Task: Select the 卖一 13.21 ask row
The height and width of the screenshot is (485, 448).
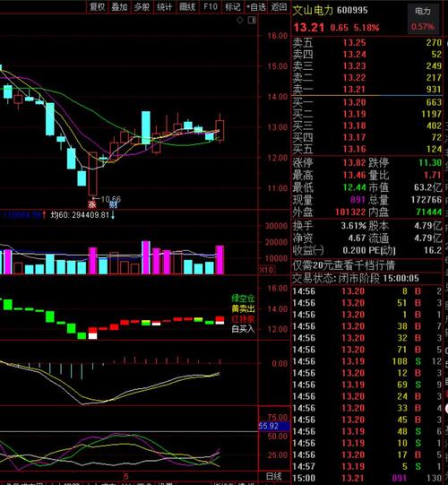Action: [x=367, y=90]
